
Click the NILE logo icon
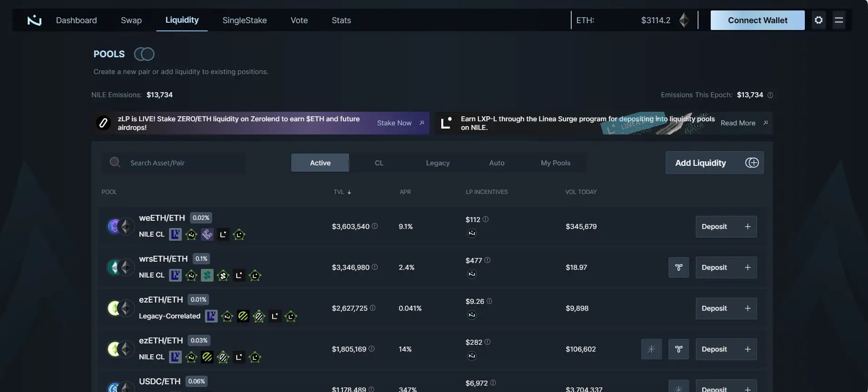tap(35, 20)
